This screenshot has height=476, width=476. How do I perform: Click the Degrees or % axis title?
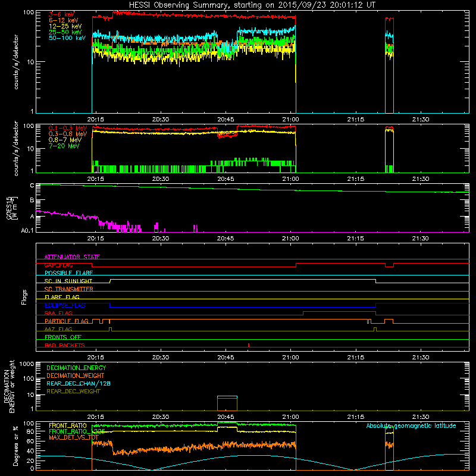15,446
